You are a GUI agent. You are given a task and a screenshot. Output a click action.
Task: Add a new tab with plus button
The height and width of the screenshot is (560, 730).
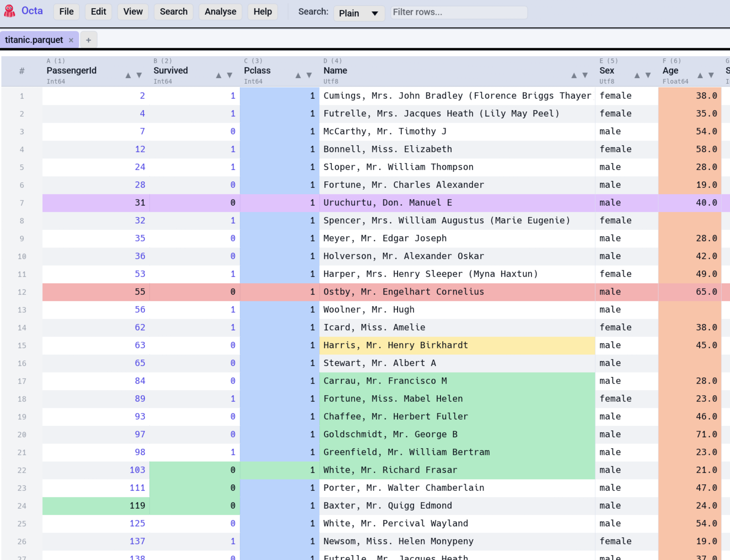click(x=88, y=40)
